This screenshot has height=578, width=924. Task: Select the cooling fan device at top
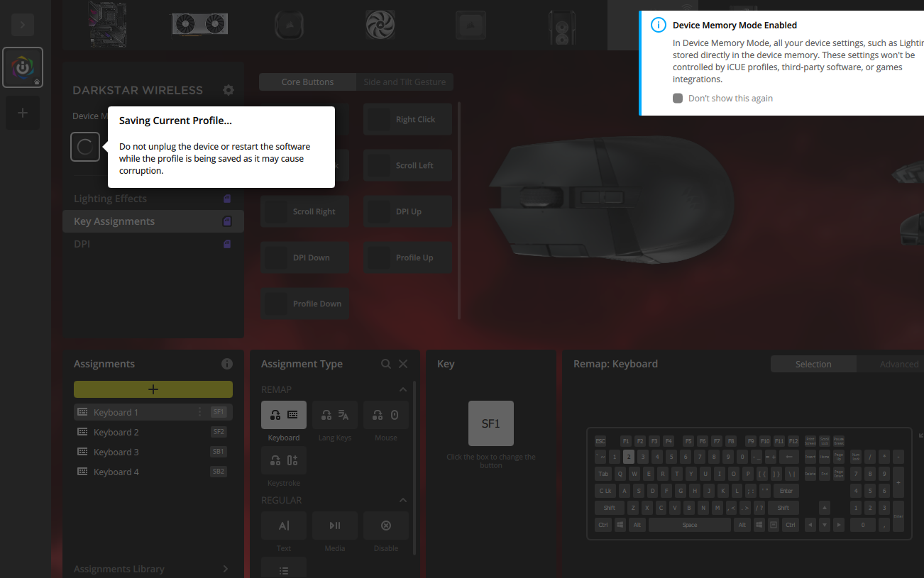(x=380, y=23)
